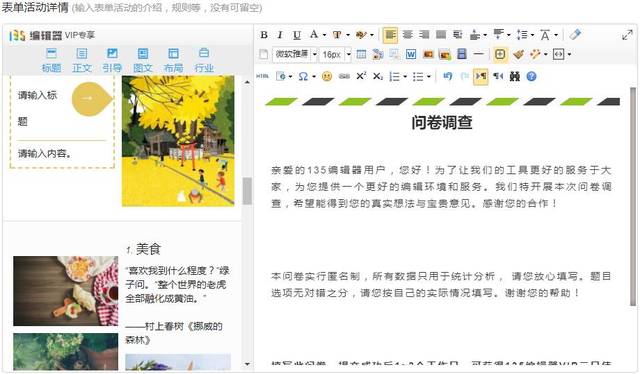Insert unordered bullet list
Viewport: 640px width, 374px height.
click(x=418, y=76)
